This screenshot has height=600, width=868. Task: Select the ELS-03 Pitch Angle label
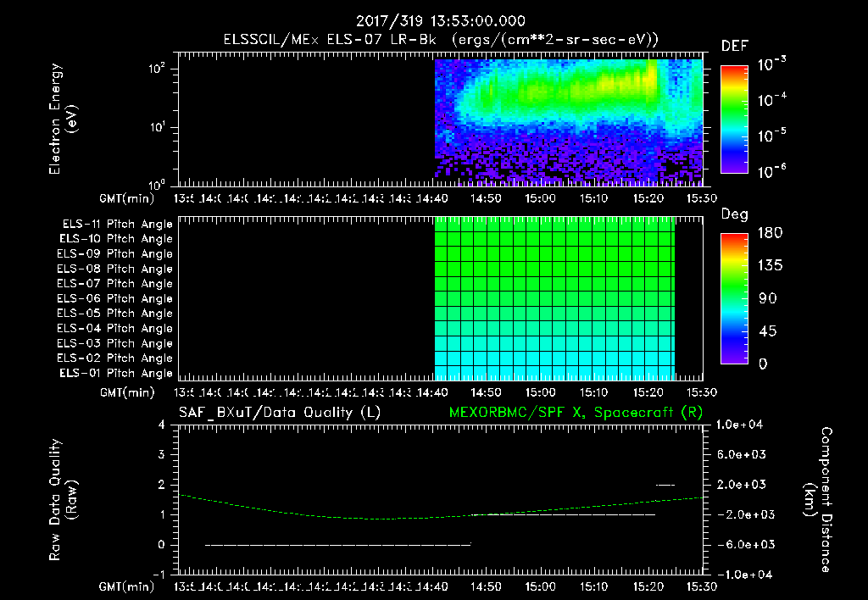click(114, 344)
